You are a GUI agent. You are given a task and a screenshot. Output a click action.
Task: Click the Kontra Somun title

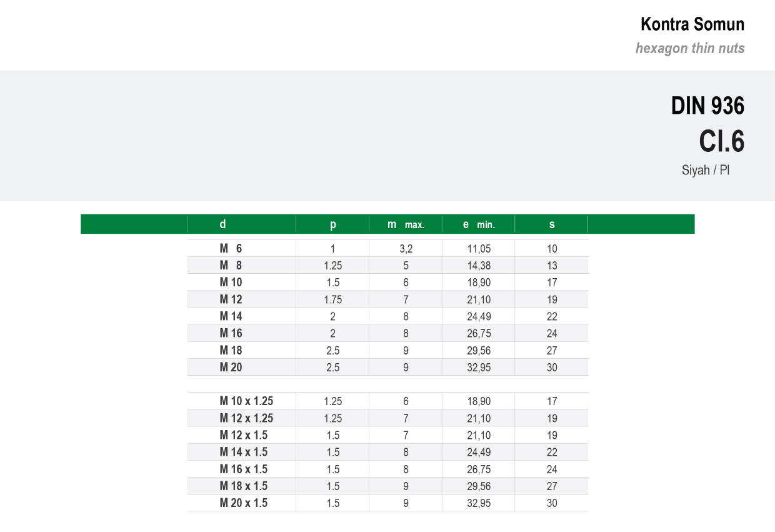pos(692,24)
